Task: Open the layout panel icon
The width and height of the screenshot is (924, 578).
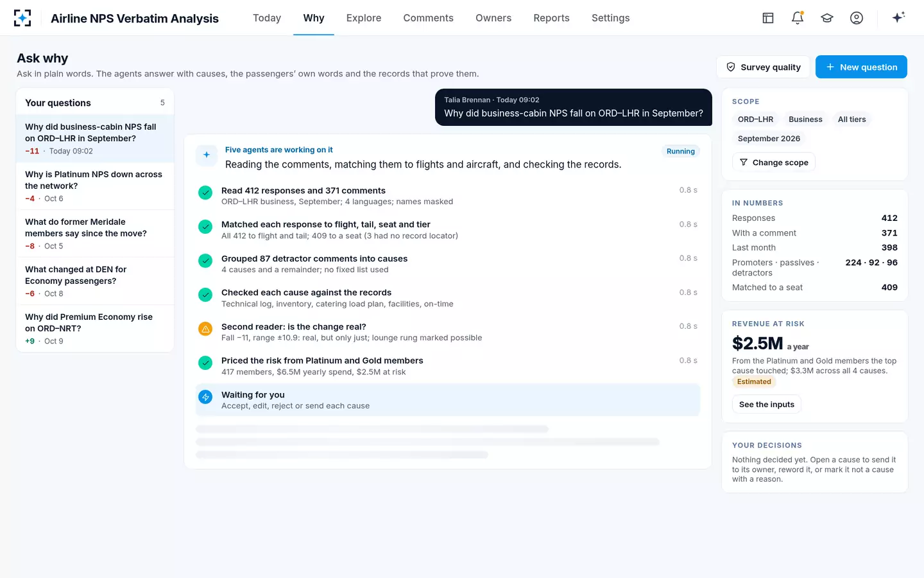Action: [x=768, y=18]
